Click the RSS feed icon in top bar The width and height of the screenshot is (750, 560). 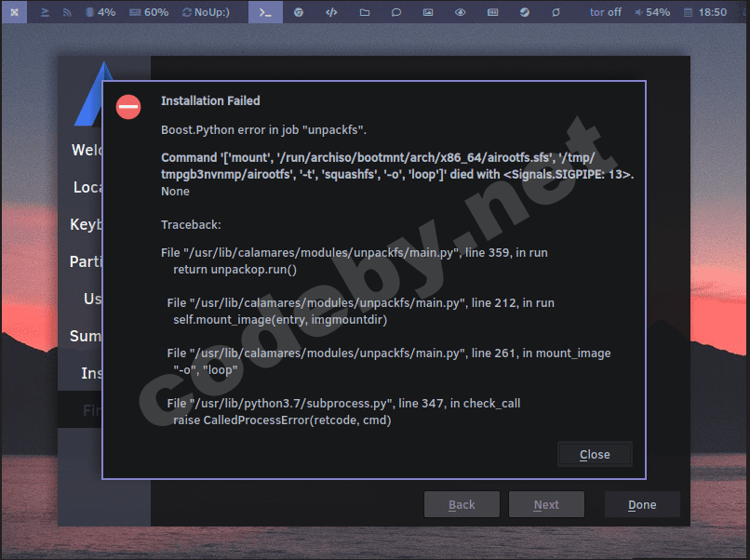(67, 12)
